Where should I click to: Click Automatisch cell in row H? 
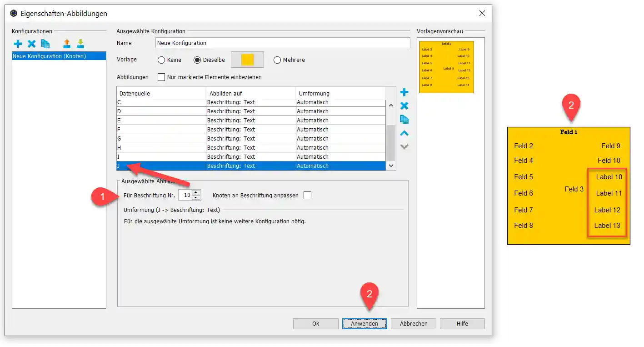point(340,148)
